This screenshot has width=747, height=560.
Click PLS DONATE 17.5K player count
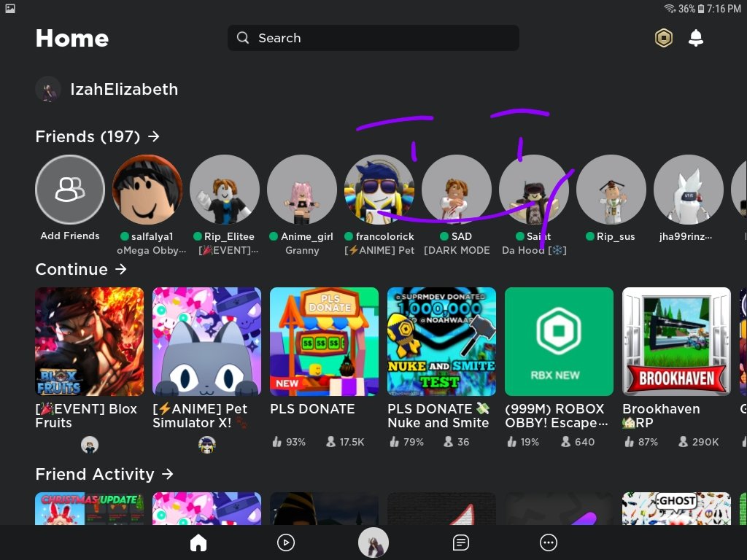click(345, 443)
